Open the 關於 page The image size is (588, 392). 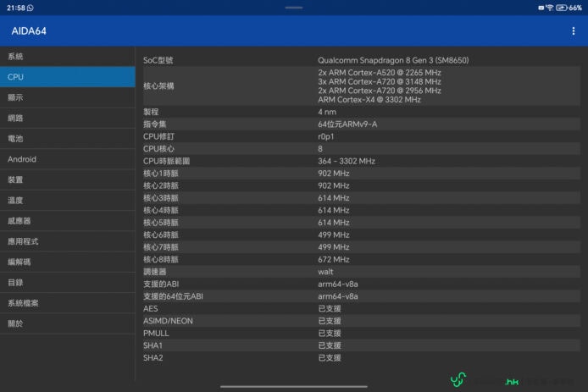[67, 323]
